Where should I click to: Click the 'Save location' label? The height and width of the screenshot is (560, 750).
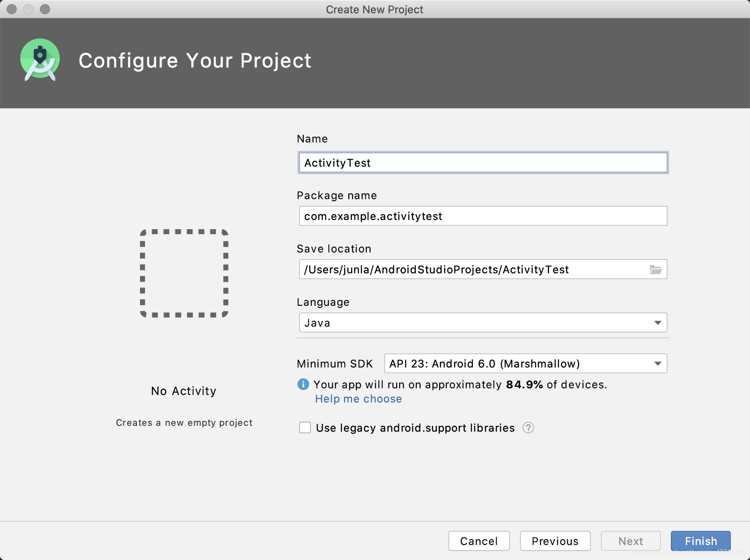(x=334, y=249)
